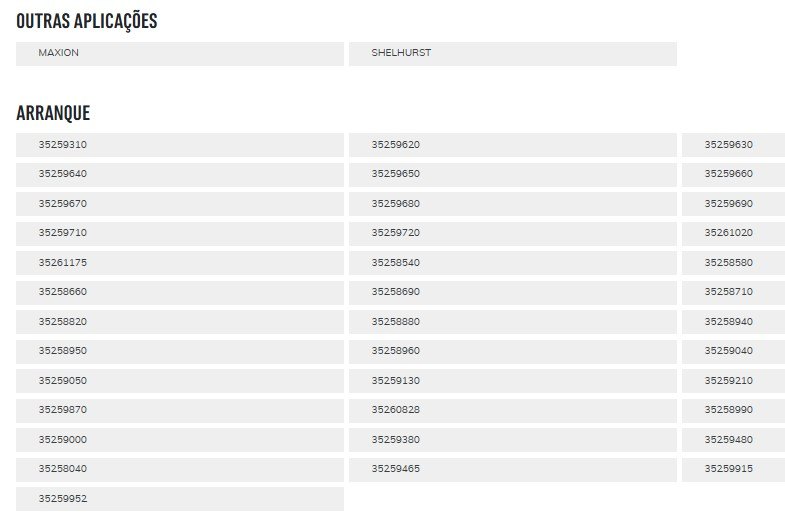The image size is (785, 529).
Task: Click part number 35259630
Action: pos(733,145)
